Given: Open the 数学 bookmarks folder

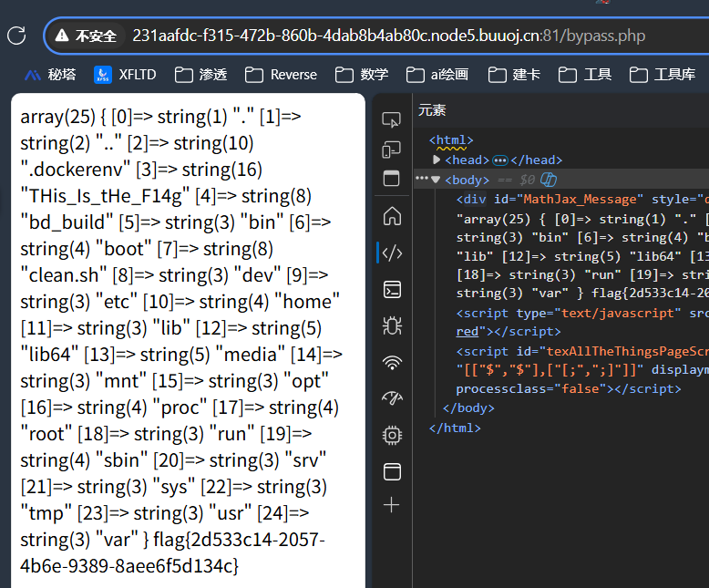Looking at the screenshot, I should [362, 75].
